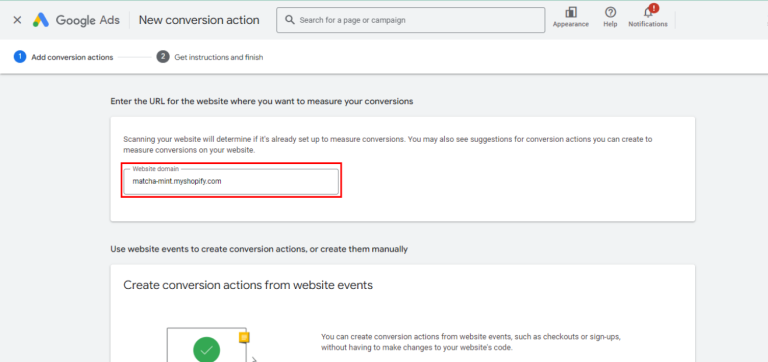The image size is (768, 362).
Task: Click 'Create conversion actions from website events' title
Action: pos(248,285)
